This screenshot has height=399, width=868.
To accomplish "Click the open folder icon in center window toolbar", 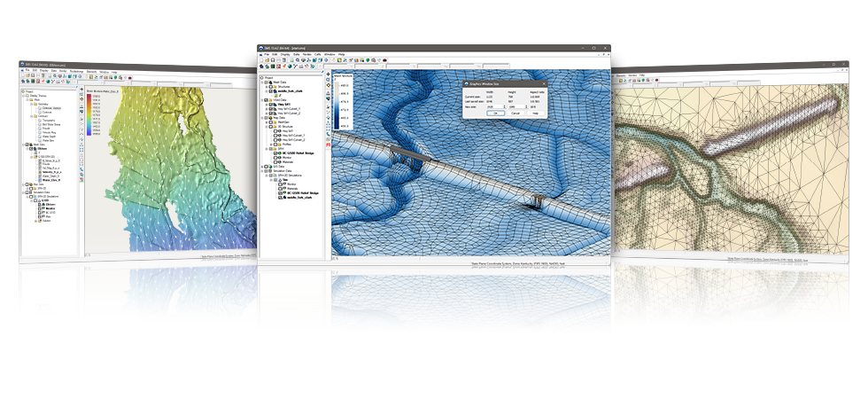I will point(267,60).
